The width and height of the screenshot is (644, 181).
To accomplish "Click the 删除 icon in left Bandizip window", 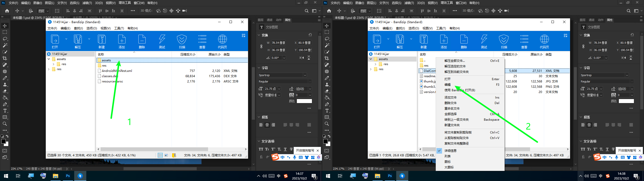I will pyautogui.click(x=142, y=41).
